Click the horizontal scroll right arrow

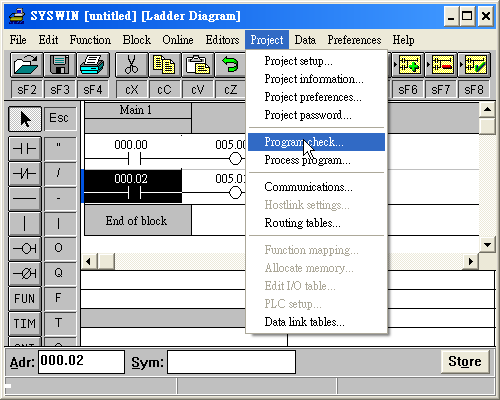pyautogui.click(x=471, y=261)
